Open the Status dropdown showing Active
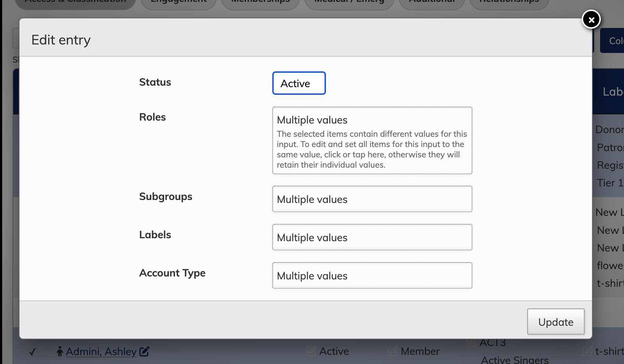The height and width of the screenshot is (364, 624). pyautogui.click(x=299, y=83)
